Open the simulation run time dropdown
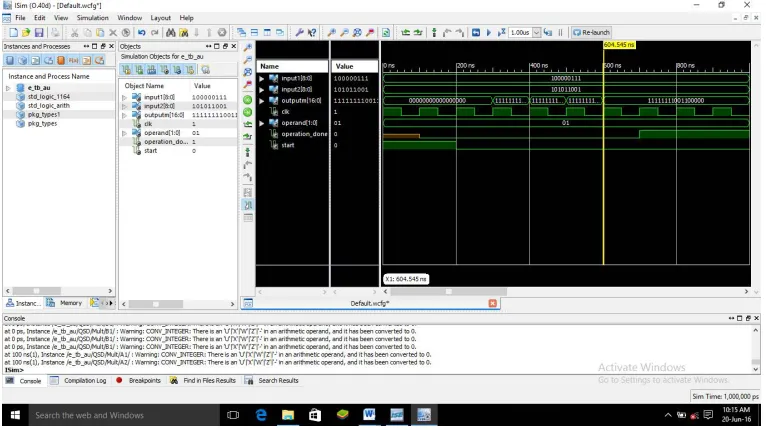 tap(536, 33)
